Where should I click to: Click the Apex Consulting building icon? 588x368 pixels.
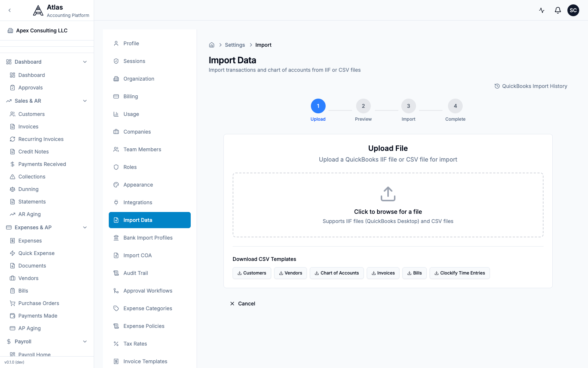(x=10, y=31)
